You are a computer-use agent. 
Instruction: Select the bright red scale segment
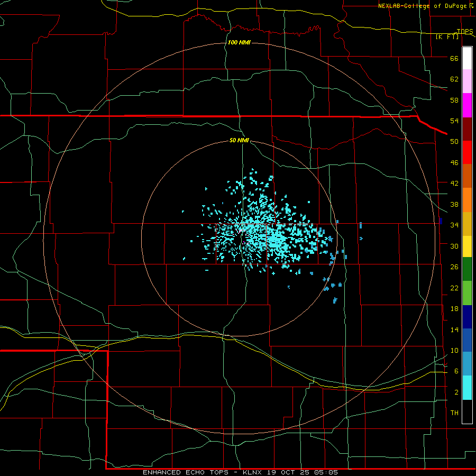pos(467,152)
